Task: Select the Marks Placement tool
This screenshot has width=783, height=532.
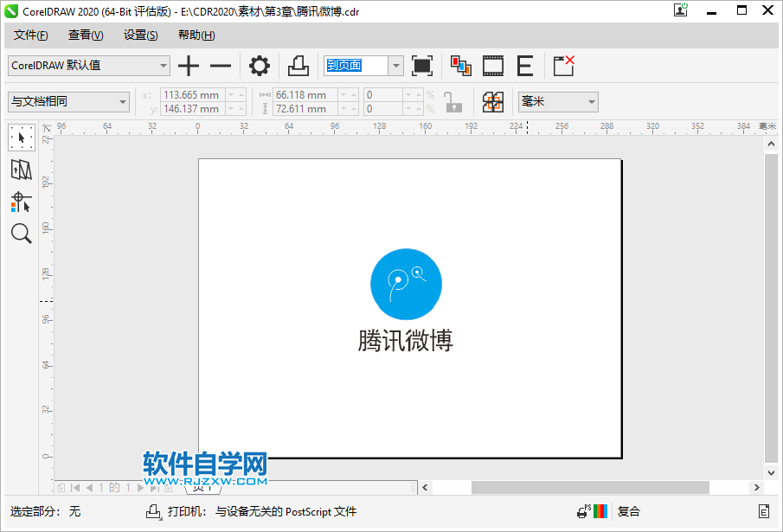Action: tap(21, 202)
